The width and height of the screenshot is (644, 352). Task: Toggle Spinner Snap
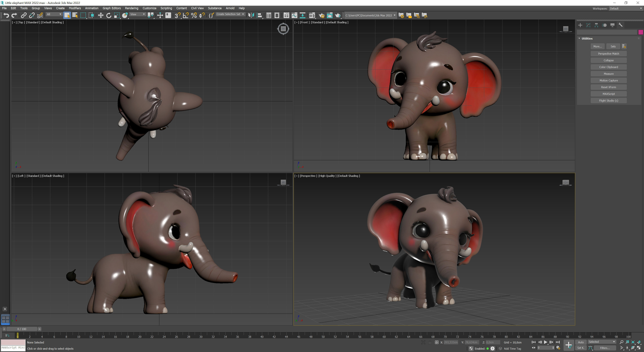pos(202,15)
